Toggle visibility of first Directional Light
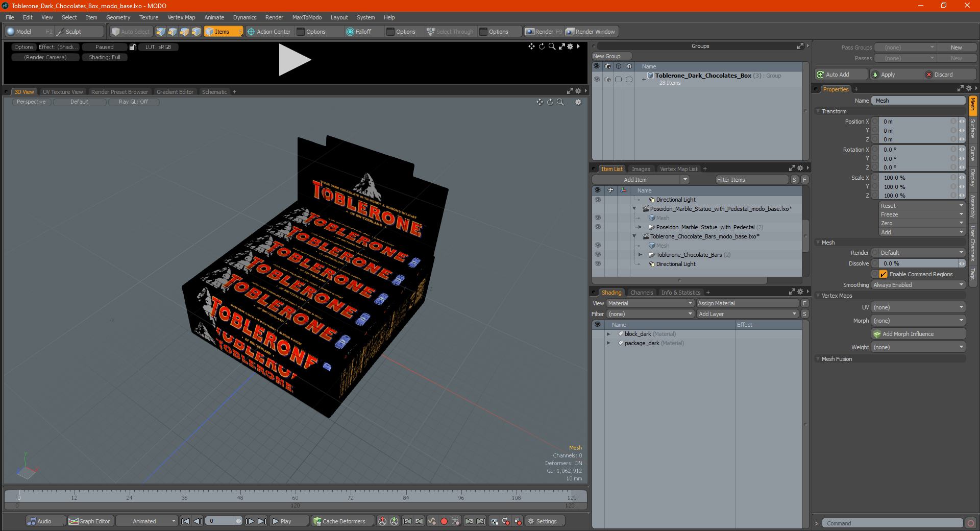Image resolution: width=980 pixels, height=531 pixels. click(x=598, y=199)
